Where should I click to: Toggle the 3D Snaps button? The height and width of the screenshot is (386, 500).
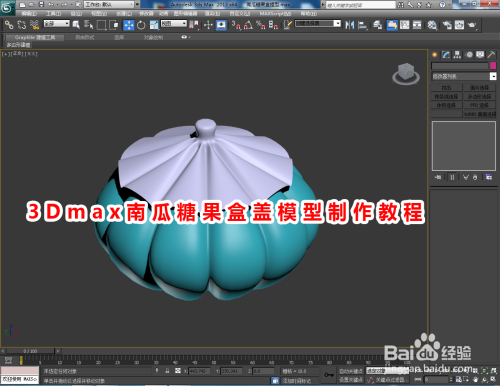click(x=236, y=25)
